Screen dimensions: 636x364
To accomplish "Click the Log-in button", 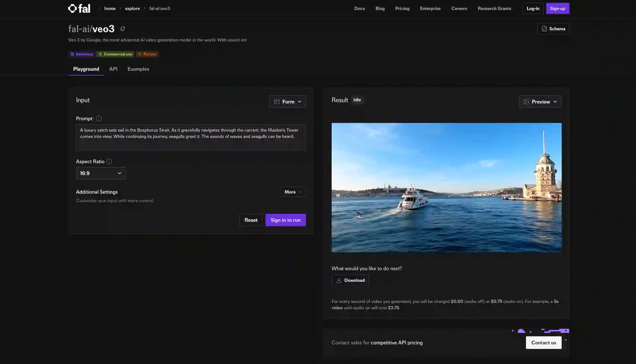I will tap(533, 8).
